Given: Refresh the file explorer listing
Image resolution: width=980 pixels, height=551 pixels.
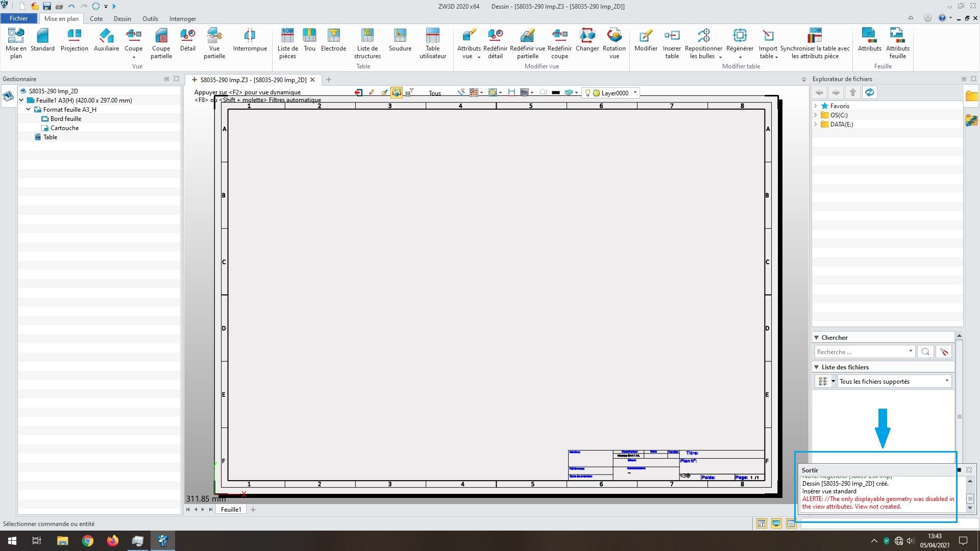Looking at the screenshot, I should tap(870, 92).
